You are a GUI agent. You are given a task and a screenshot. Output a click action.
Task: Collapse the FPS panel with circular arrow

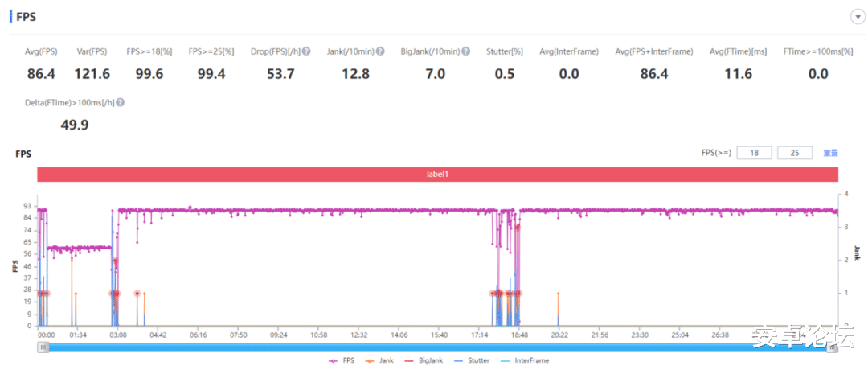[x=857, y=17]
